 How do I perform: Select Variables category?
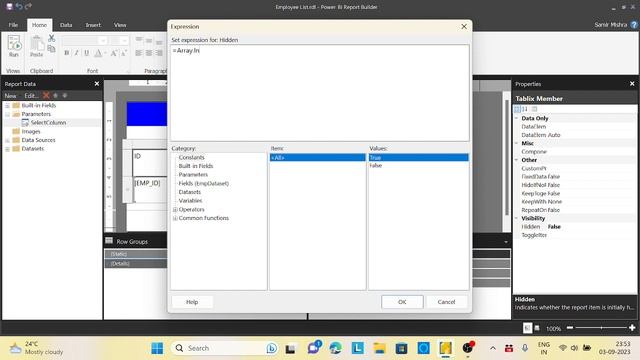[x=190, y=200]
